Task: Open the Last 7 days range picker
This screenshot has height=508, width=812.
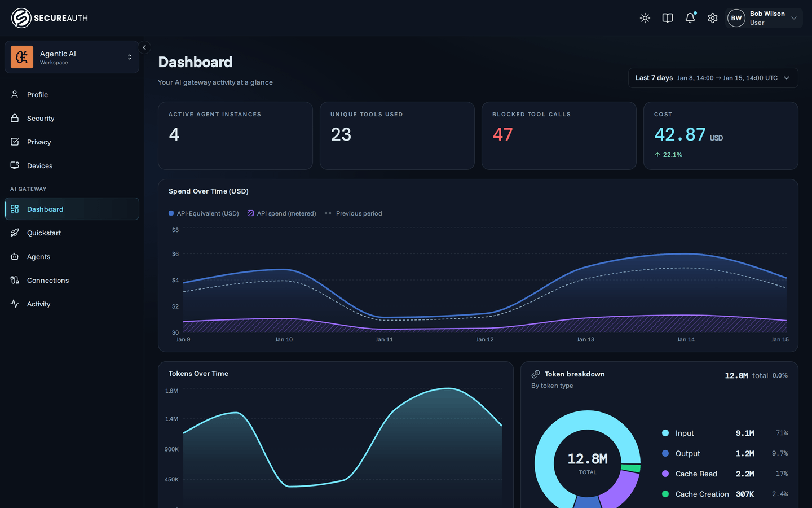Action: (713, 78)
